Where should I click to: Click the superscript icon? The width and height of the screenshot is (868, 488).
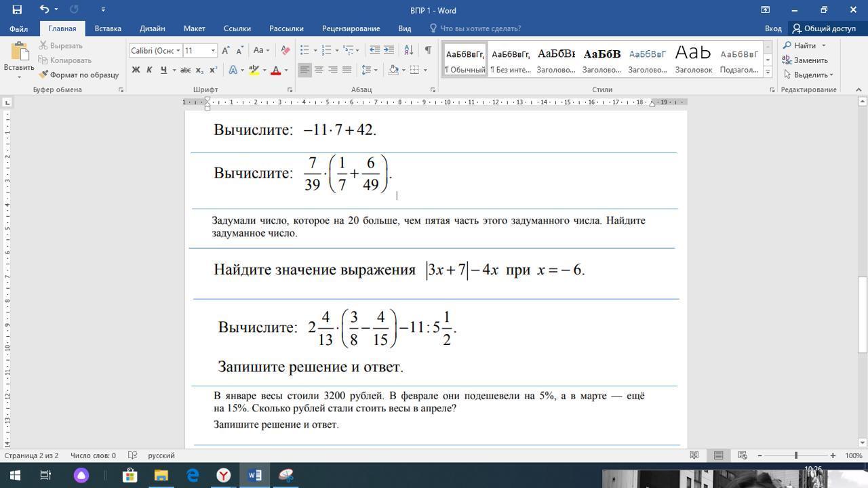tap(213, 70)
